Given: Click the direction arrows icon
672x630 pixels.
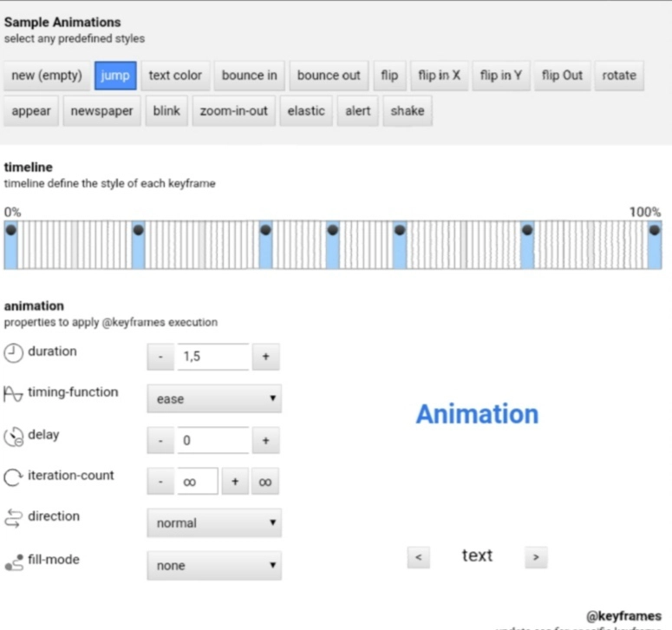Looking at the screenshot, I should point(14,517).
